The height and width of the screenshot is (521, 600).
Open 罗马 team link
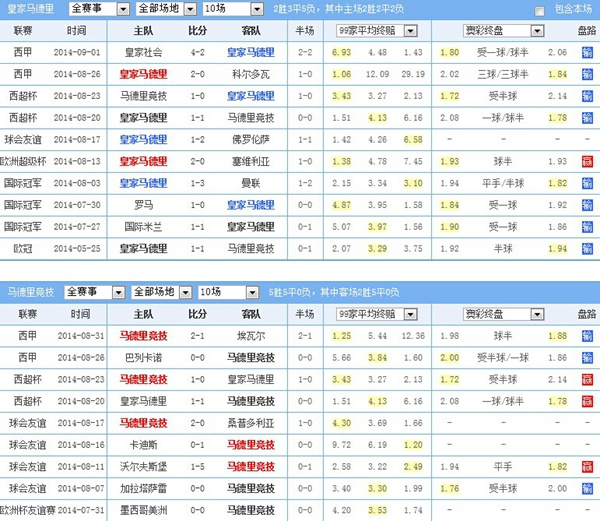143,205
